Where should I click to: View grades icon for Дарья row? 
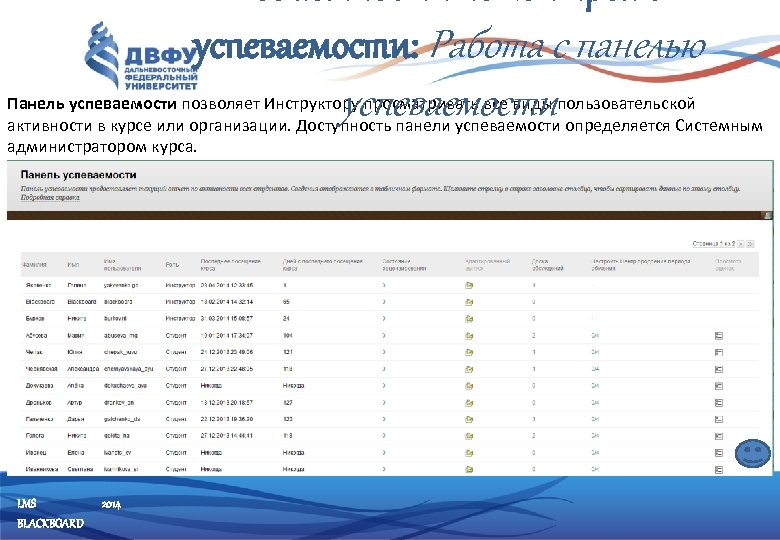coord(719,419)
